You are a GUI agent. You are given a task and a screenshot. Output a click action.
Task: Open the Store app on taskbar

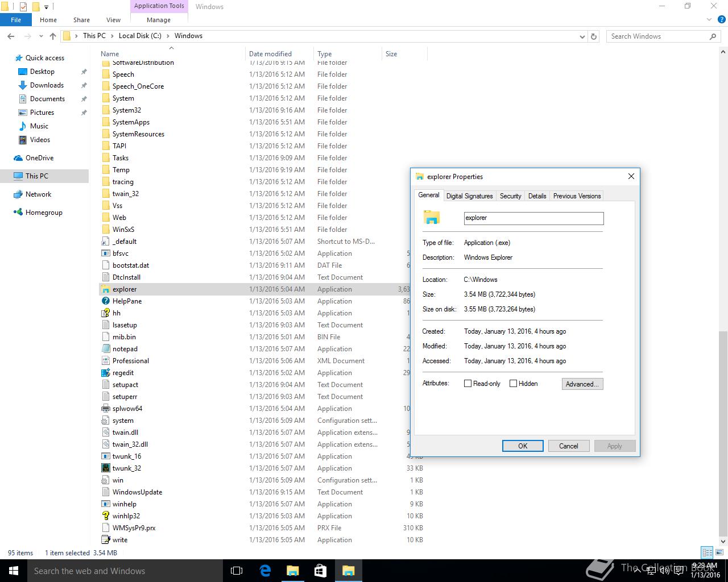pyautogui.click(x=320, y=571)
